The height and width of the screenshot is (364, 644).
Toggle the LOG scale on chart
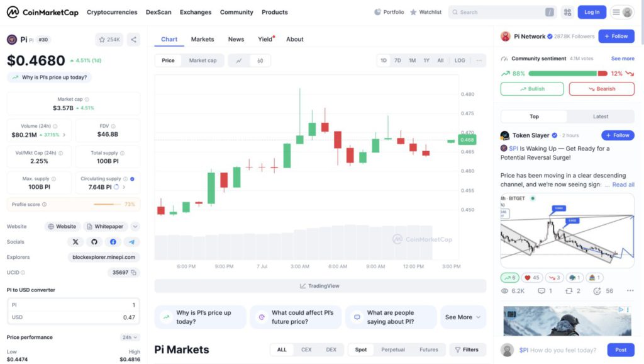click(x=460, y=60)
